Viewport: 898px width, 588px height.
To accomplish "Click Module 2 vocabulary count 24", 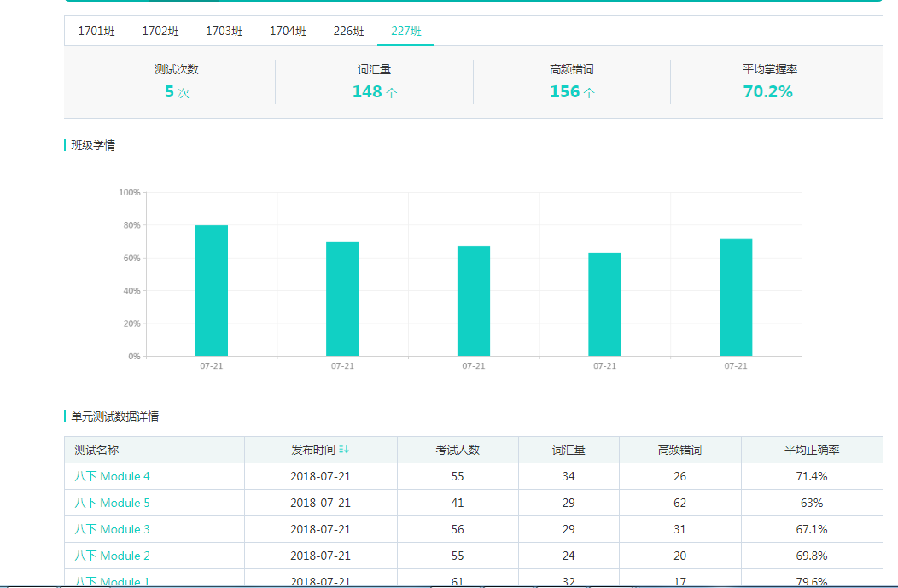I will pyautogui.click(x=569, y=556).
